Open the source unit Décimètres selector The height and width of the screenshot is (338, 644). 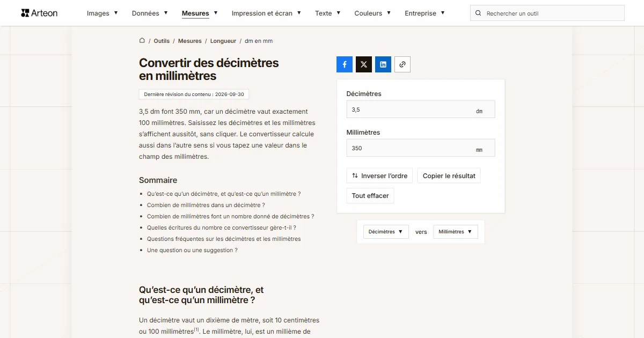click(x=386, y=232)
